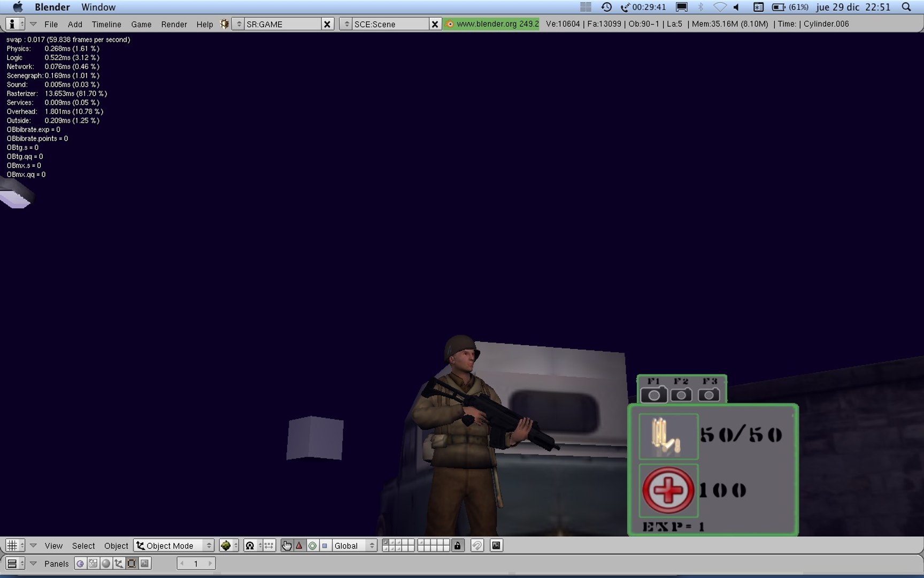Click the 50/50 ammo counter
This screenshot has height=578, width=924.
(741, 435)
